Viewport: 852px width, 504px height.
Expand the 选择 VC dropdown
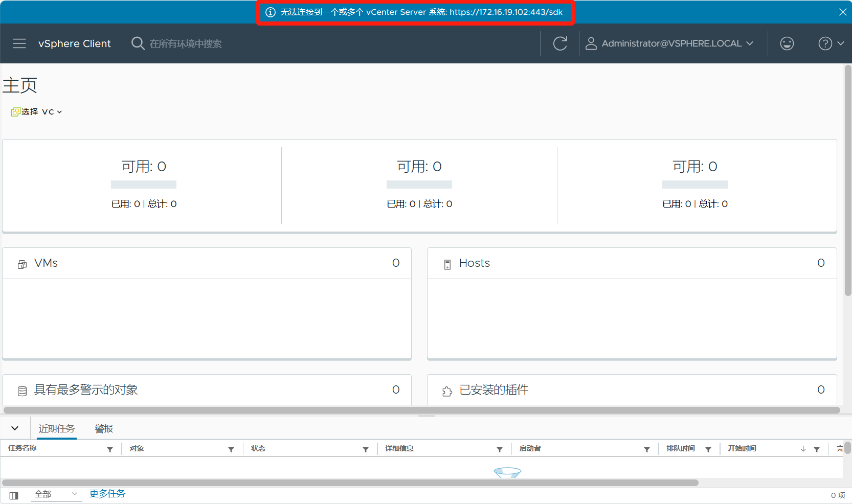coord(37,111)
